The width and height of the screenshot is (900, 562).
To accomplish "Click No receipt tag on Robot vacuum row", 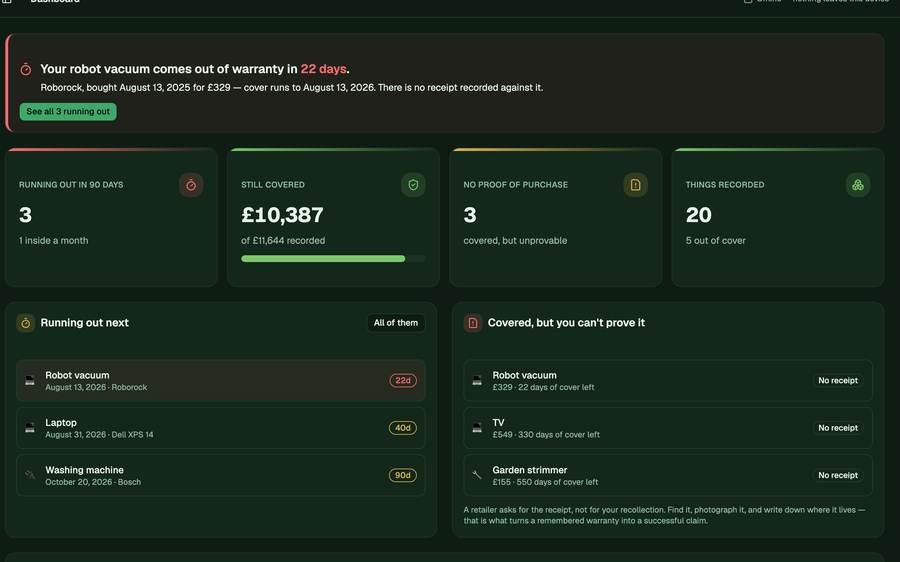I will pos(838,381).
